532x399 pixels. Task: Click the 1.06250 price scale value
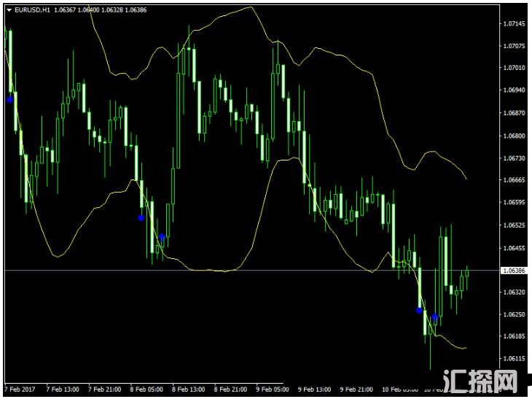(514, 314)
